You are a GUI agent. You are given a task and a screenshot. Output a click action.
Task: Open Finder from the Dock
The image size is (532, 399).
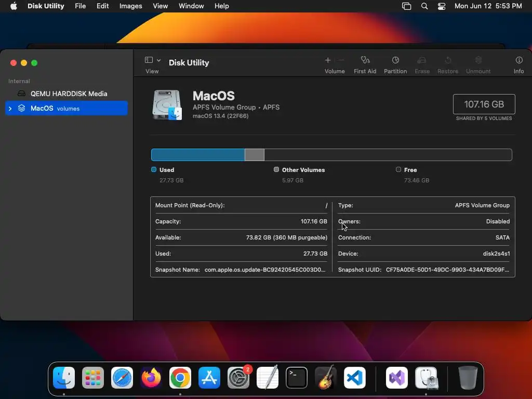pos(64,378)
